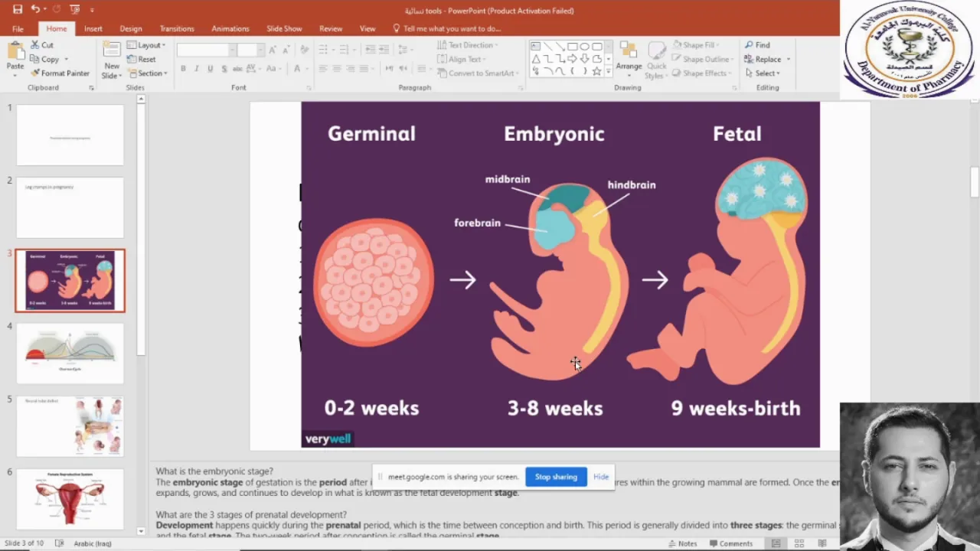Select slide 6 reproductive system thumbnail
The height and width of the screenshot is (551, 980).
click(x=70, y=499)
